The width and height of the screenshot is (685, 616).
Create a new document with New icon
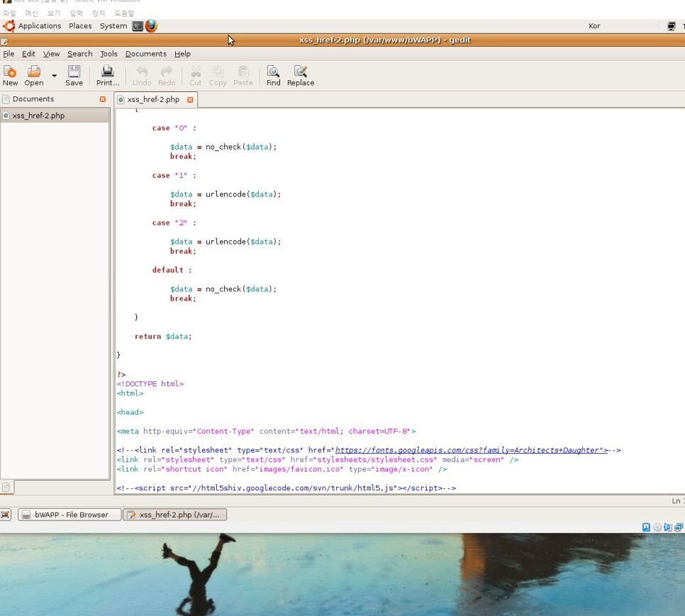coord(10,76)
